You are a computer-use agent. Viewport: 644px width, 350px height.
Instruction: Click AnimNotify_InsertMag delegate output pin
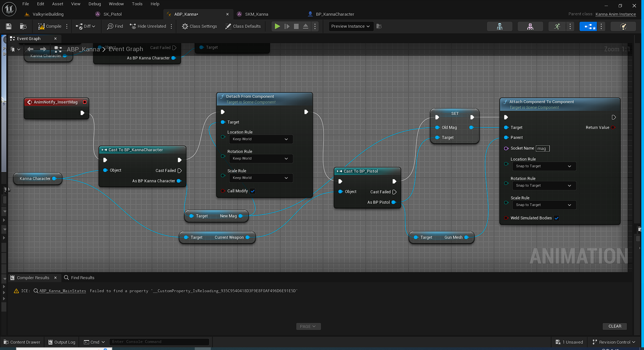pos(85,102)
